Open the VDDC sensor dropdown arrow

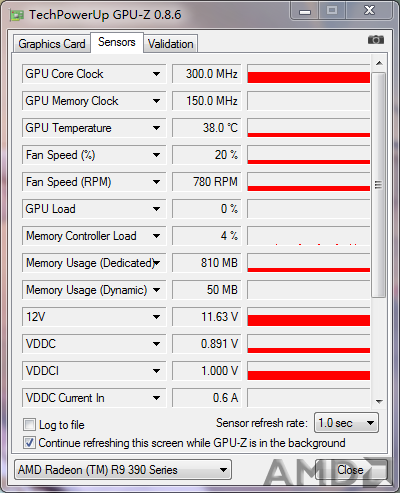(x=156, y=344)
